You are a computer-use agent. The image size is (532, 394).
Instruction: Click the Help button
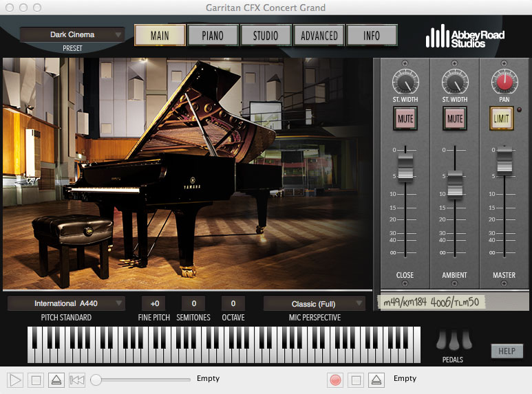[507, 351]
